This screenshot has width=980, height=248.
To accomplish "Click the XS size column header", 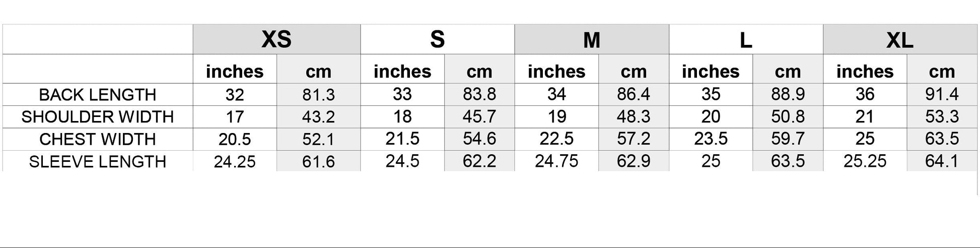I will (x=276, y=39).
